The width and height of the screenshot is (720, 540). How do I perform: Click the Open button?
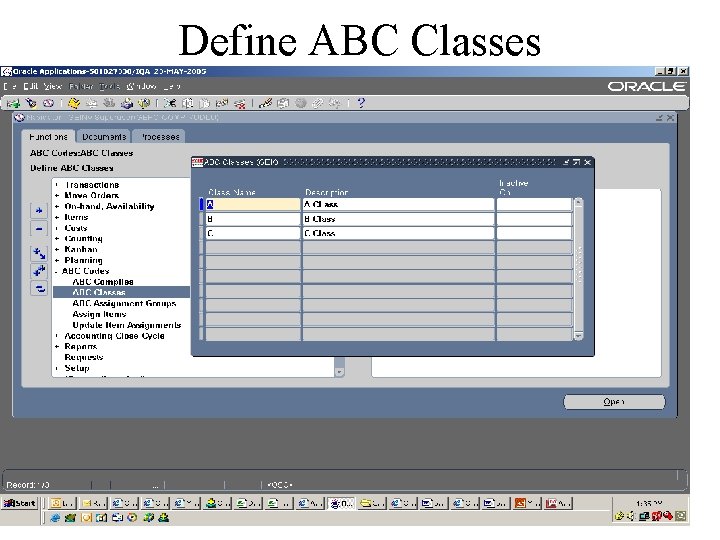tap(614, 402)
